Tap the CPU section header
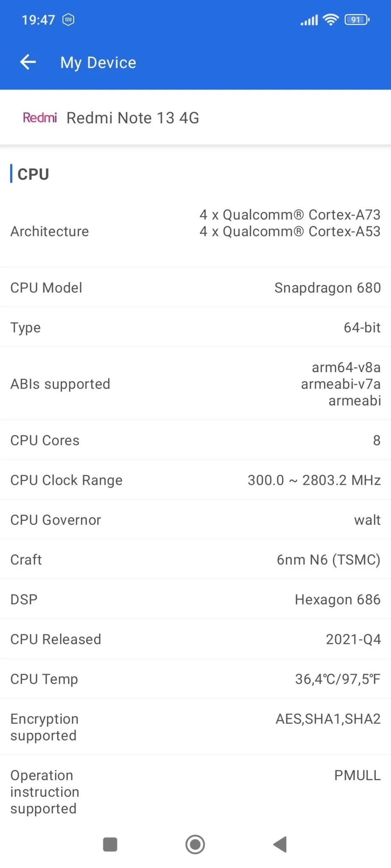391x868 pixels. [x=33, y=174]
